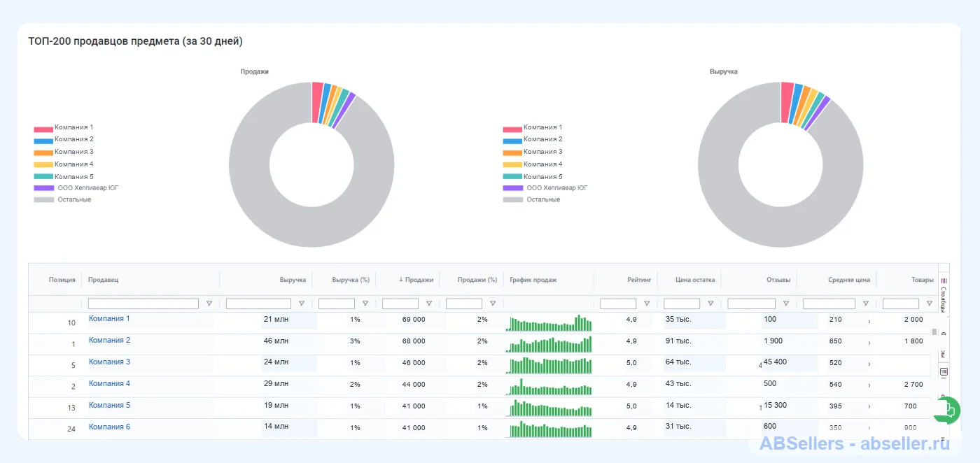Sort by the Рейтинг column header
Screen dimensions: 980x463
[640, 280]
